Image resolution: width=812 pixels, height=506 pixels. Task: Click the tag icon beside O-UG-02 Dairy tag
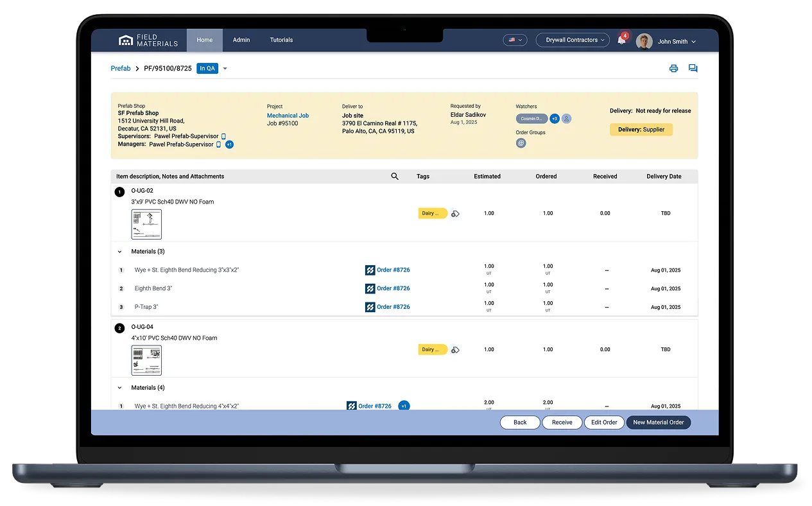455,214
